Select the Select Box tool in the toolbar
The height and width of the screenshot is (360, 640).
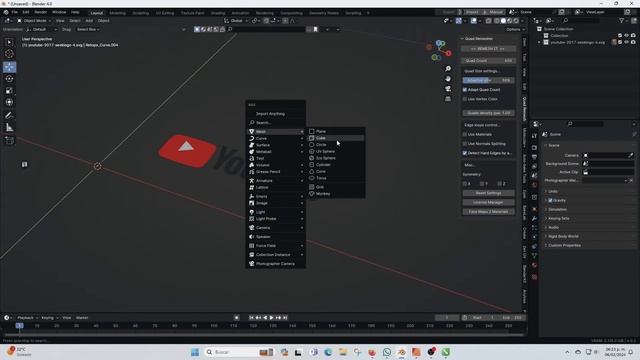(9, 42)
